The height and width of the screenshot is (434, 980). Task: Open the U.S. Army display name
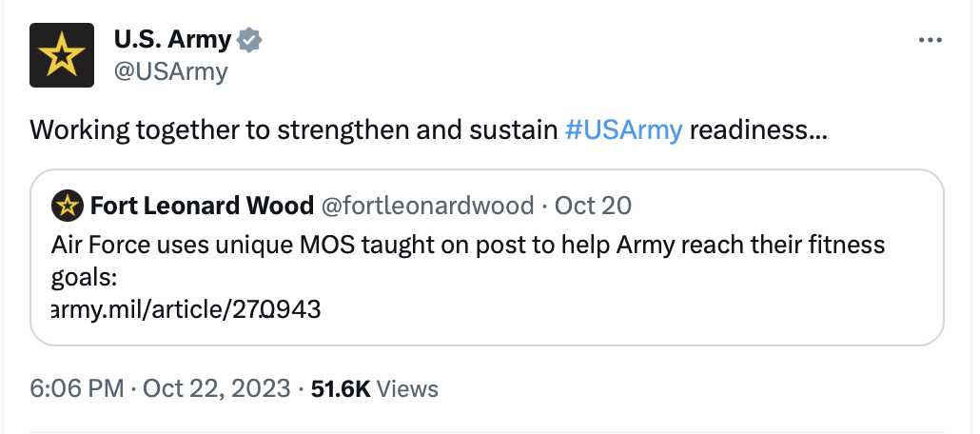(172, 40)
